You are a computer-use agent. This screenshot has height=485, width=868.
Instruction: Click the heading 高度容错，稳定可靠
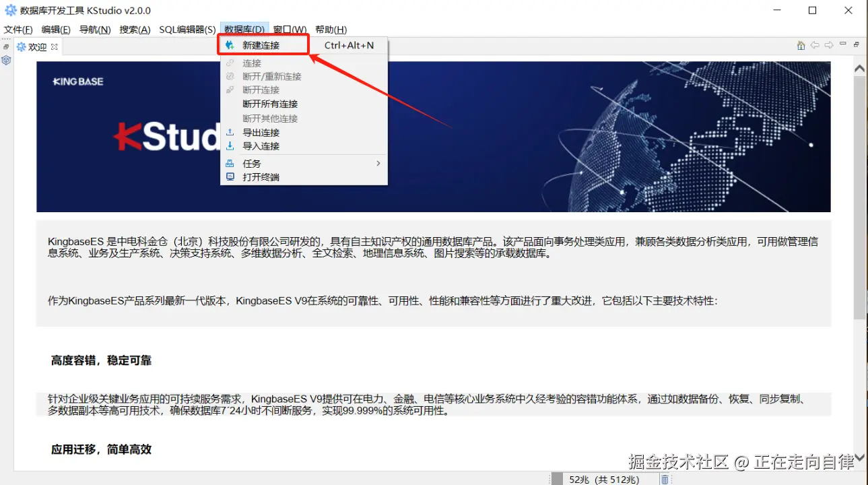click(101, 360)
